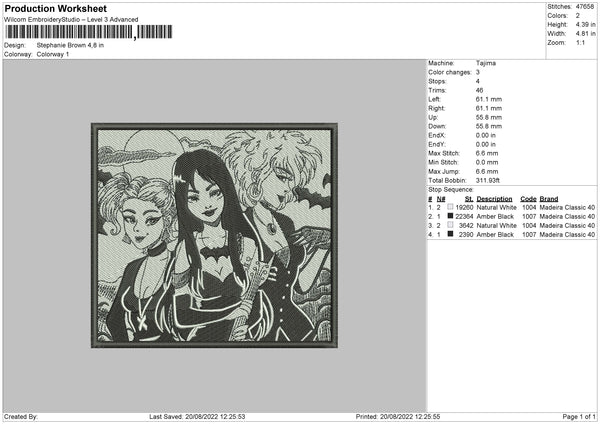Image resolution: width=600 pixels, height=424 pixels.
Task: Click the barcode under the worksheet title
Action: click(89, 32)
